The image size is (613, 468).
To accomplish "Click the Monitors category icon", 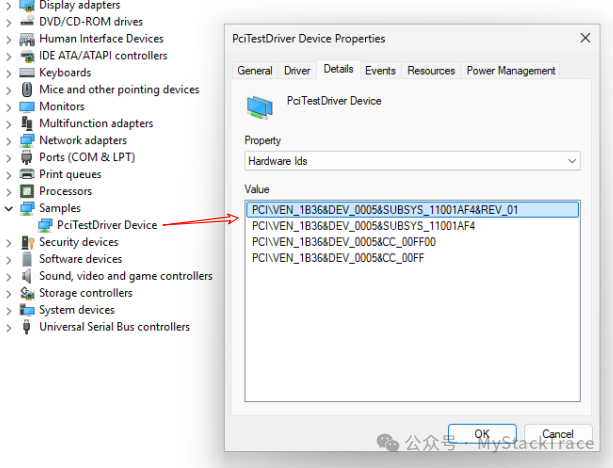I will 27,106.
